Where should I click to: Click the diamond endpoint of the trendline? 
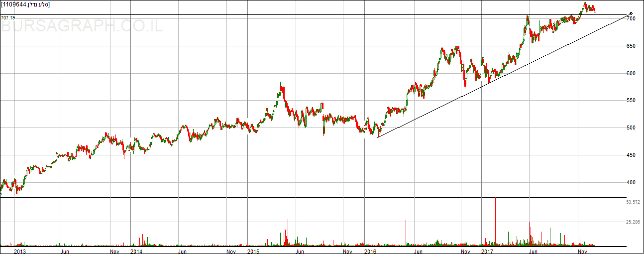tap(631, 13)
